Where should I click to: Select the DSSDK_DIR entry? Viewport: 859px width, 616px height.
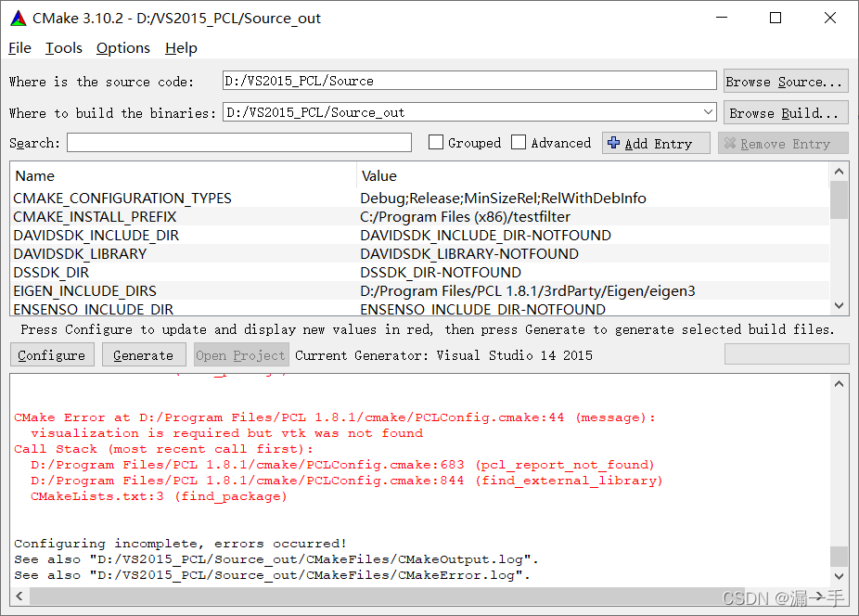click(x=51, y=273)
